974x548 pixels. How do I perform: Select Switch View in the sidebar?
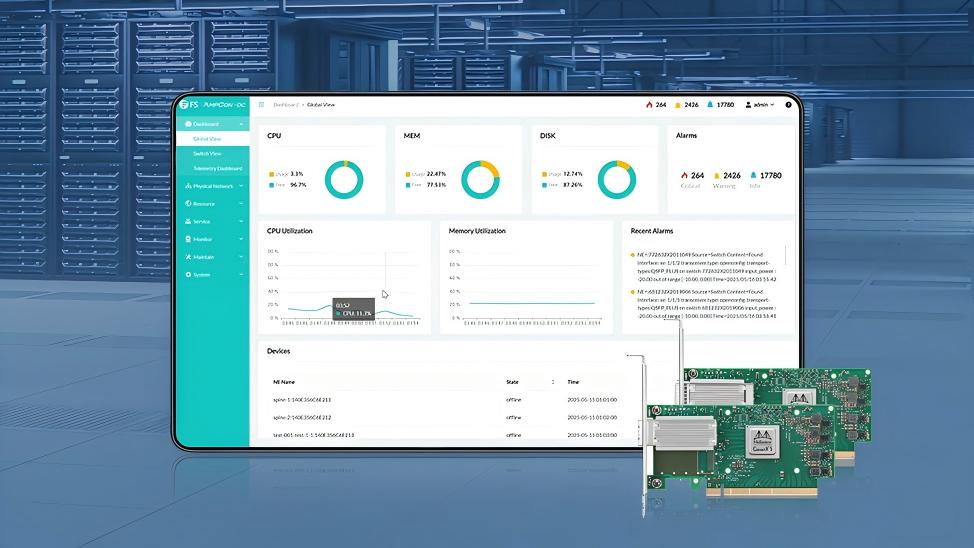(207, 153)
